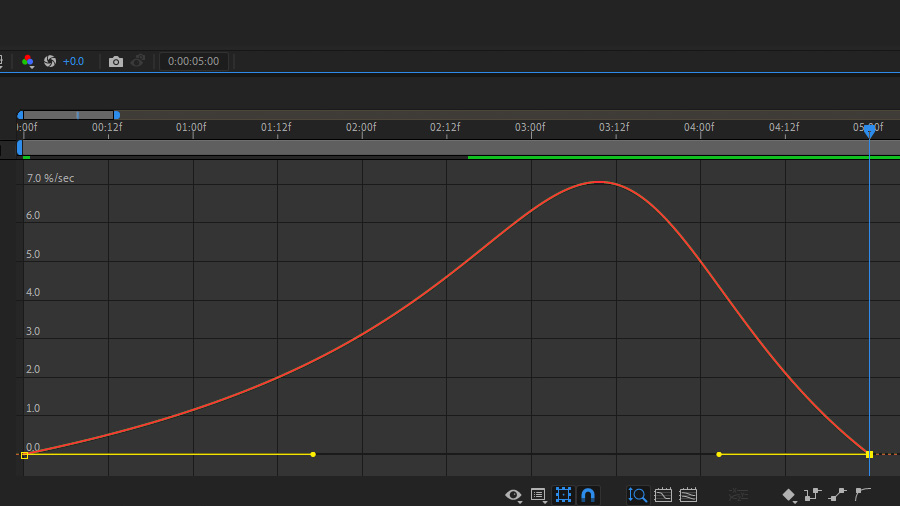
Task: Open the graph type and options menu
Action: (x=538, y=495)
